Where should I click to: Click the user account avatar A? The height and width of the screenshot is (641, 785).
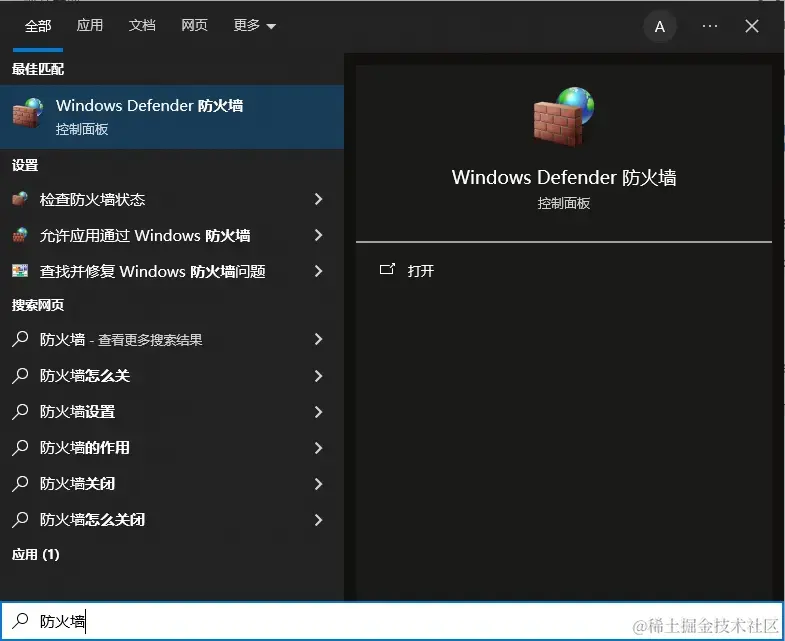pyautogui.click(x=660, y=27)
